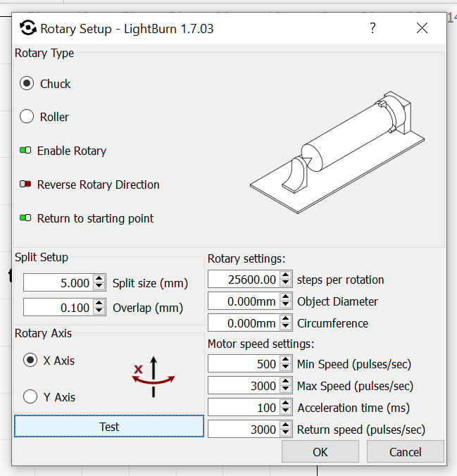The image size is (457, 476).
Task: Select the Roller rotary type
Action: (27, 117)
